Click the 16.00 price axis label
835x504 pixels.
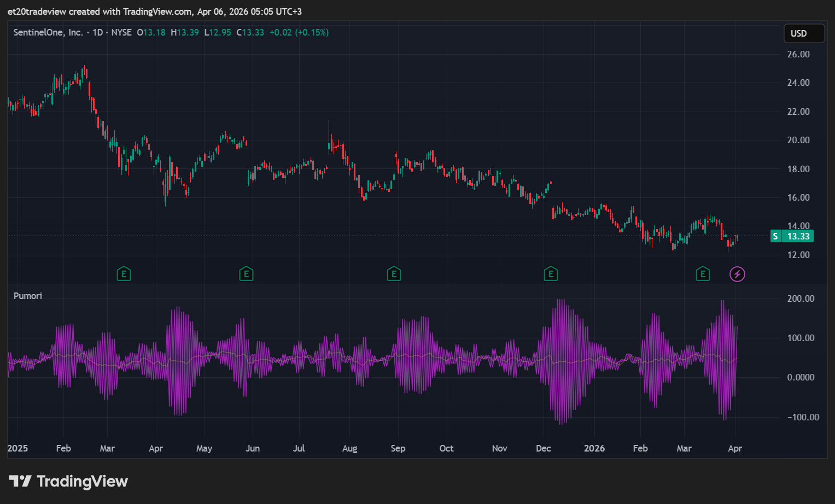click(798, 197)
